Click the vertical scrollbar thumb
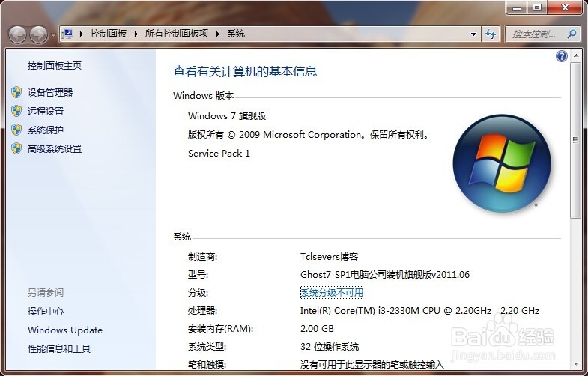Image resolution: width=588 pixels, height=376 pixels. [575, 140]
